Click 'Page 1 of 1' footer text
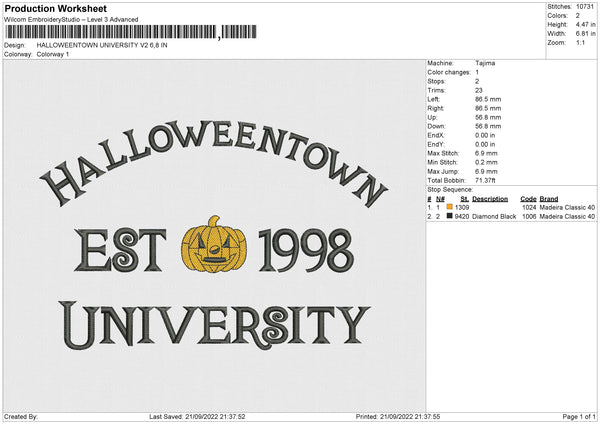The width and height of the screenshot is (600, 424). click(579, 417)
